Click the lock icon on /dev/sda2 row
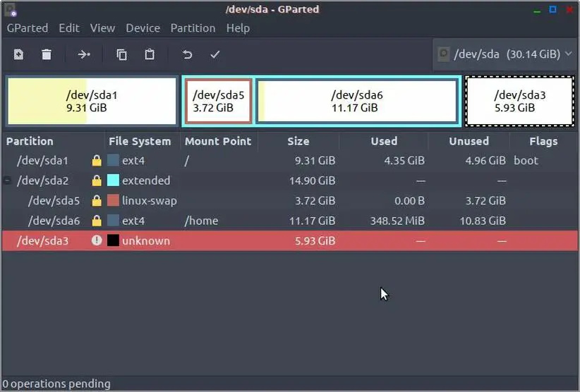Image resolution: width=580 pixels, height=392 pixels. [x=97, y=180]
